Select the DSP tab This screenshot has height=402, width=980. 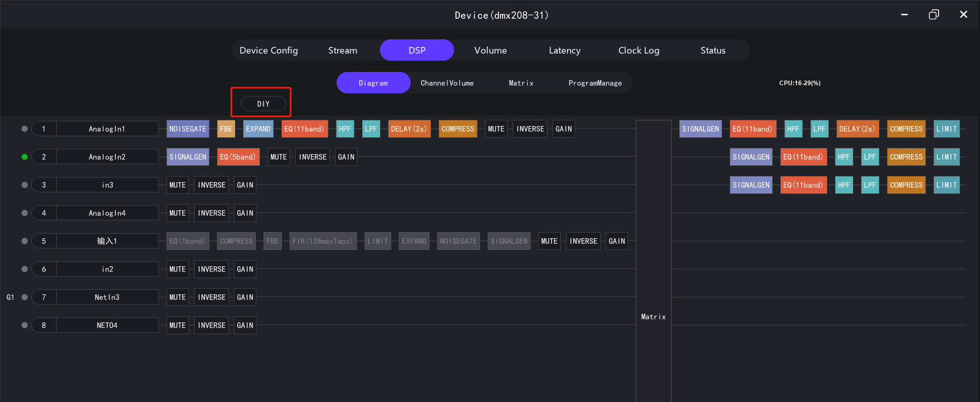pos(417,50)
